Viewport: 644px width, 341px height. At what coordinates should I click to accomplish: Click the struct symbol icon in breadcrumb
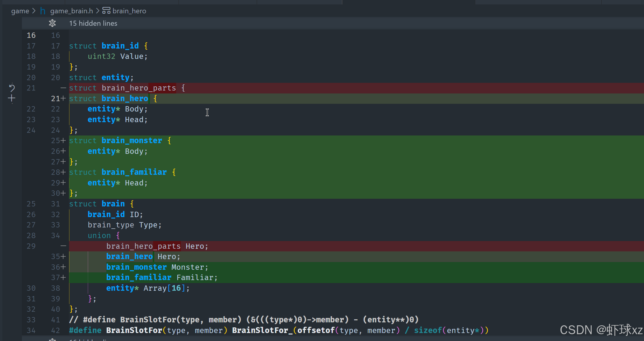(x=106, y=11)
